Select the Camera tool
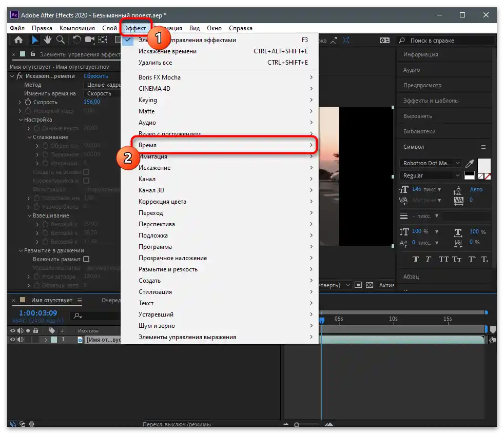Screen dimensions: 504x434 pos(90,40)
